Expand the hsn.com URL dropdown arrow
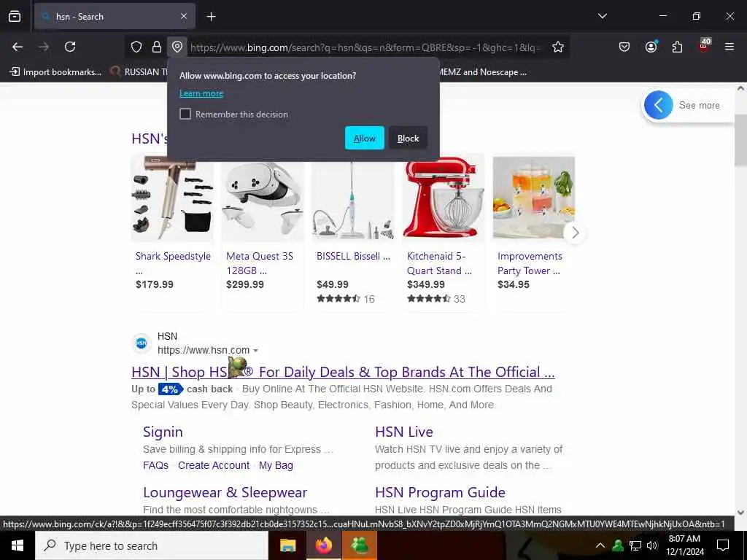The height and width of the screenshot is (560, 747). (256, 351)
